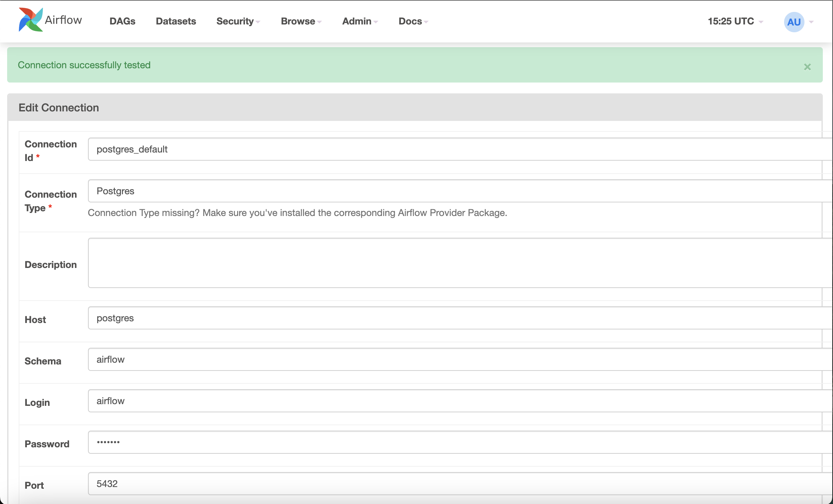Open the AU user avatar menu
The height and width of the screenshot is (504, 833).
tap(794, 22)
